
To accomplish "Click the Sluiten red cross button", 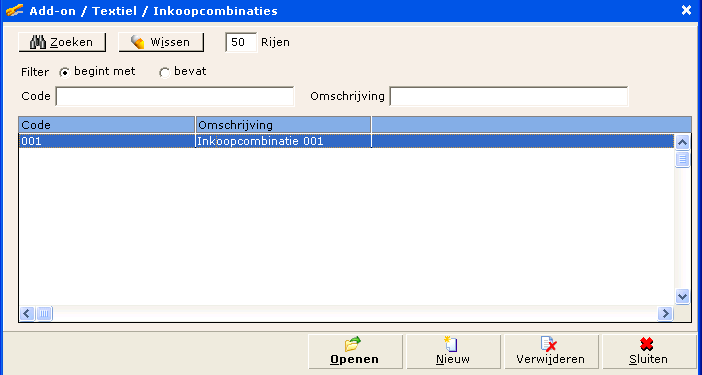I will pos(649,352).
